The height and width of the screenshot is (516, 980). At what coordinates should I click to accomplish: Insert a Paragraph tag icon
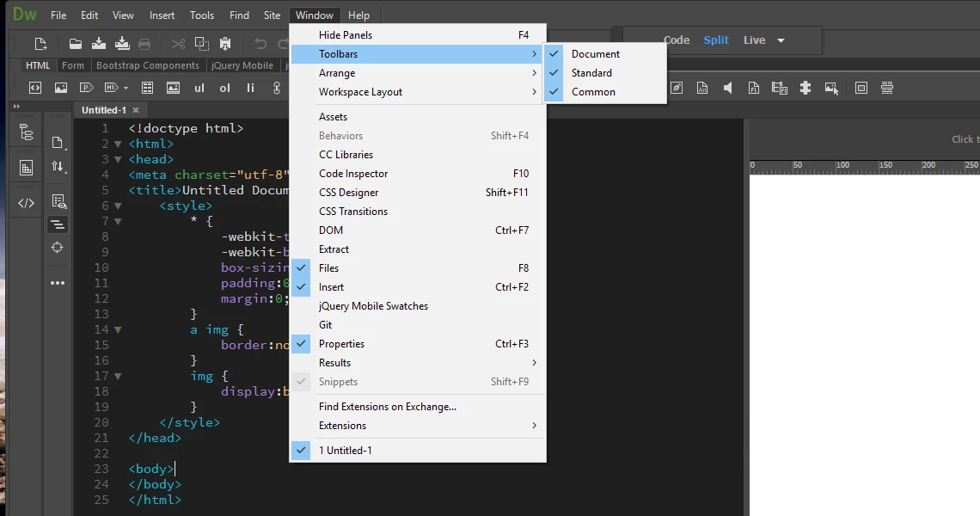click(x=86, y=89)
